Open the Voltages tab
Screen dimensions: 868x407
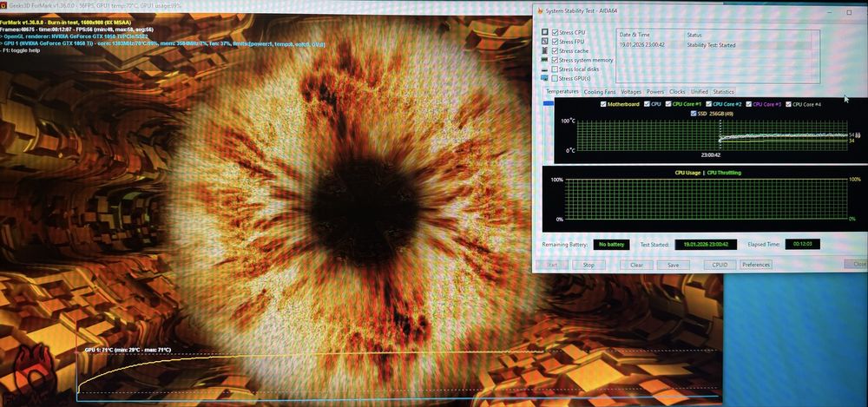pyautogui.click(x=631, y=92)
